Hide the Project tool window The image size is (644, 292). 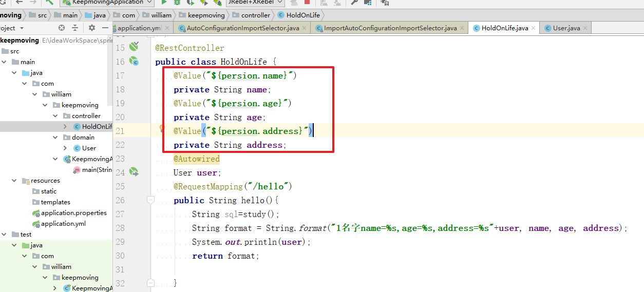coord(105,28)
